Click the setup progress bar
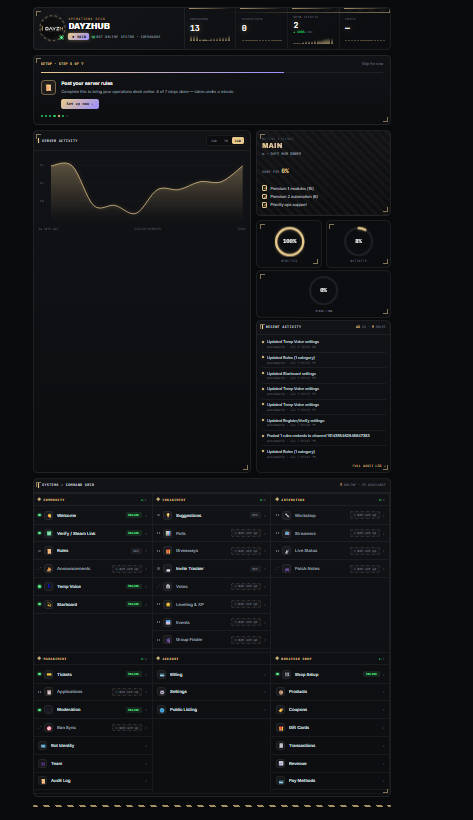Screen dimensions: 473x820 pyautogui.click(x=212, y=73)
